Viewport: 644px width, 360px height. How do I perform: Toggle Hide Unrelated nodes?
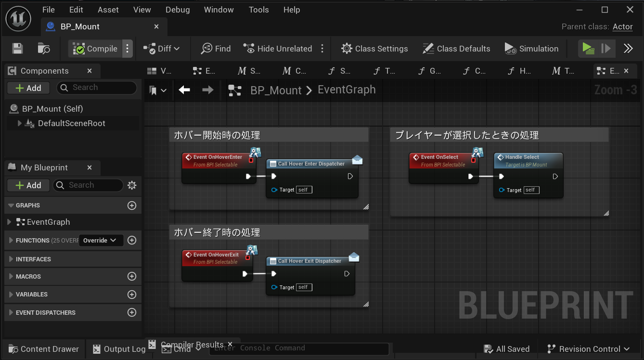point(277,48)
